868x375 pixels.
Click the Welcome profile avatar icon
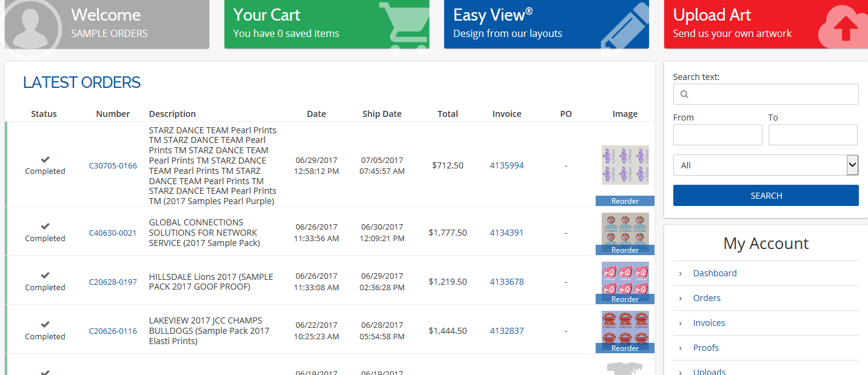pos(32,24)
